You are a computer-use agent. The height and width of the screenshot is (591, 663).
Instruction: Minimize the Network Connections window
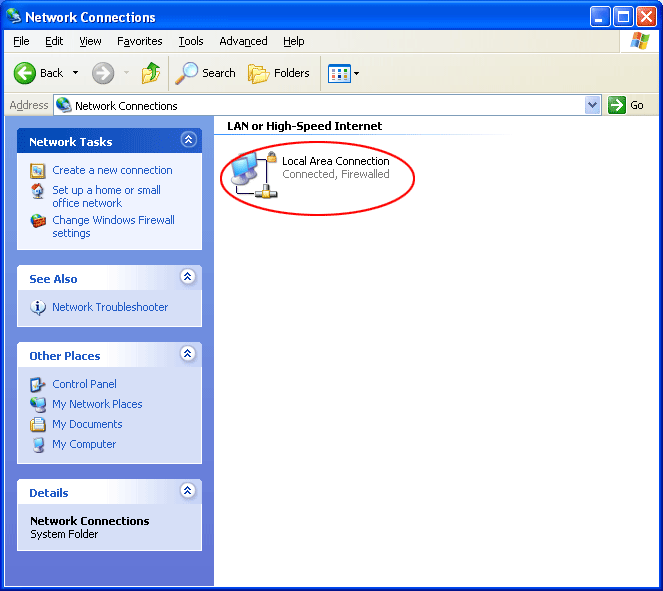point(600,17)
